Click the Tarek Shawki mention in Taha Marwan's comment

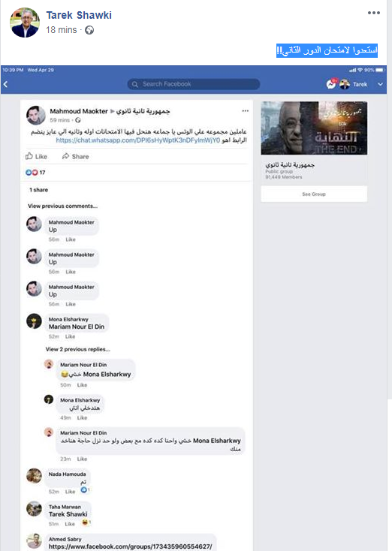coord(68,514)
